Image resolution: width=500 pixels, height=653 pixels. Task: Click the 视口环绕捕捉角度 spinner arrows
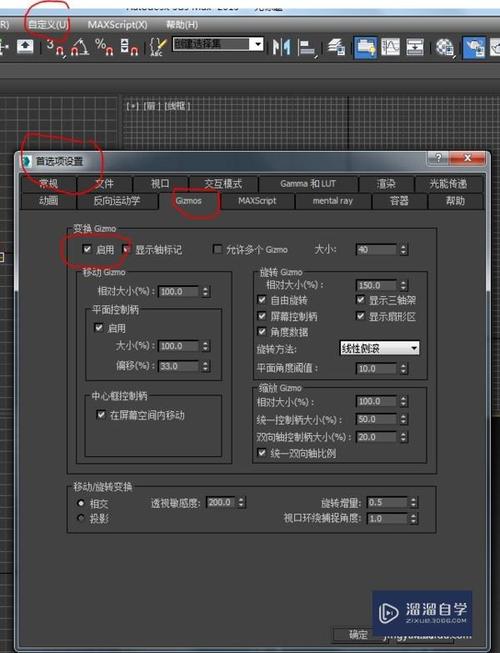[x=413, y=518]
